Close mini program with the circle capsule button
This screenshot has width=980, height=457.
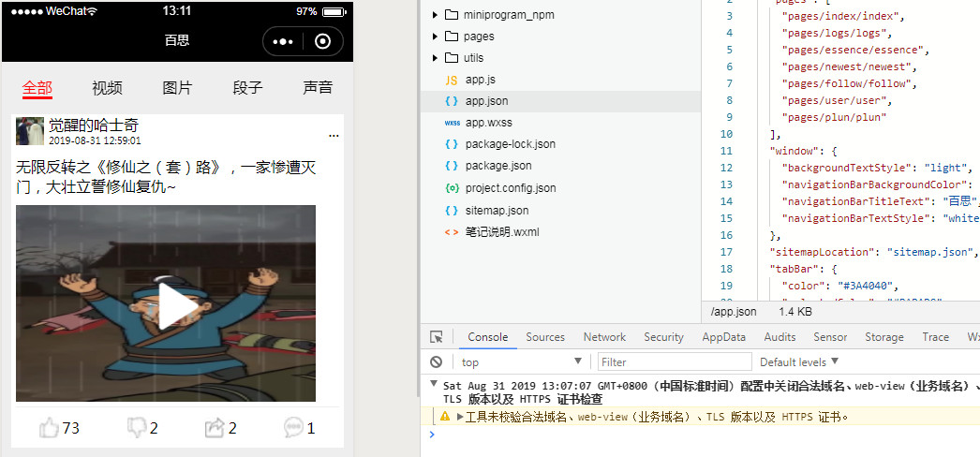point(322,41)
